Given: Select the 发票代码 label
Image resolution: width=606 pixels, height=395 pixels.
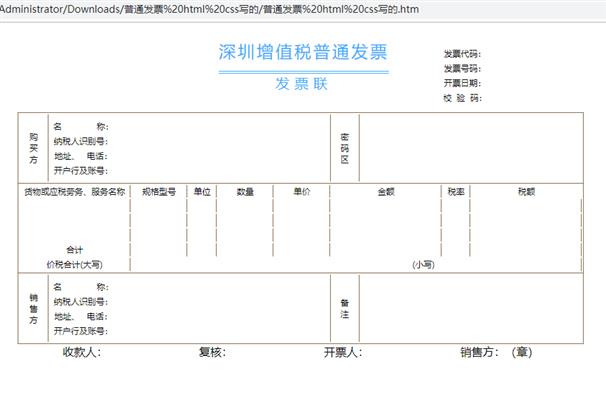Looking at the screenshot, I should pyautogui.click(x=462, y=54).
